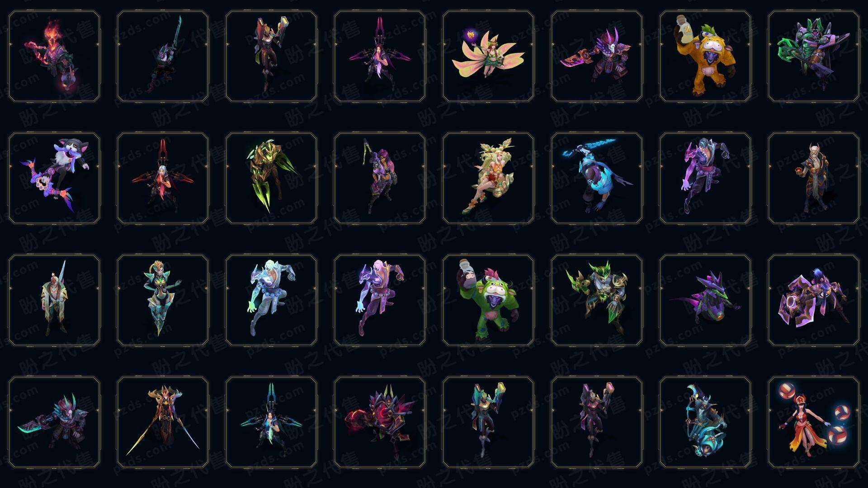The width and height of the screenshot is (868, 488).
Task: Select the dark figure with long teal sword
Action: coord(163,56)
